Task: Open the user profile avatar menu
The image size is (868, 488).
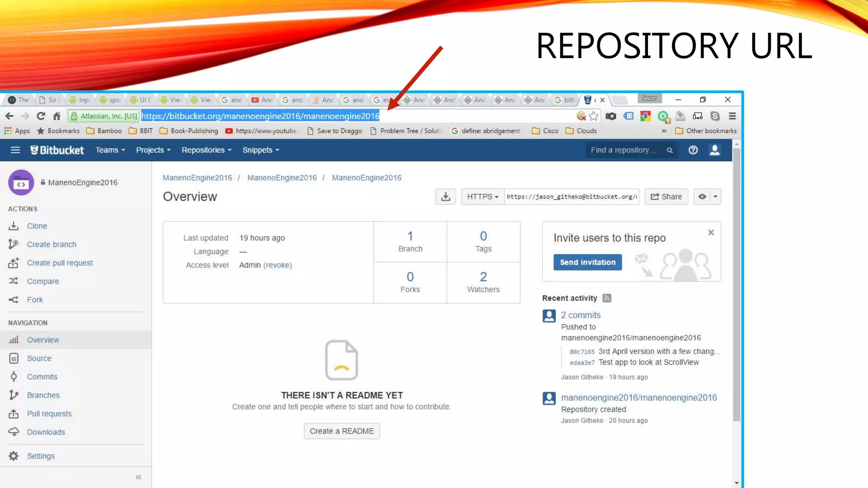Action: [x=715, y=150]
